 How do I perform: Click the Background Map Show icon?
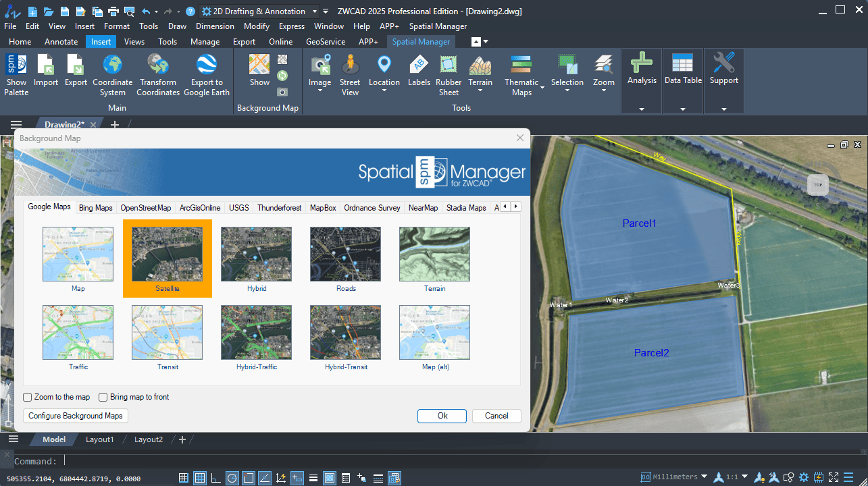pos(259,65)
